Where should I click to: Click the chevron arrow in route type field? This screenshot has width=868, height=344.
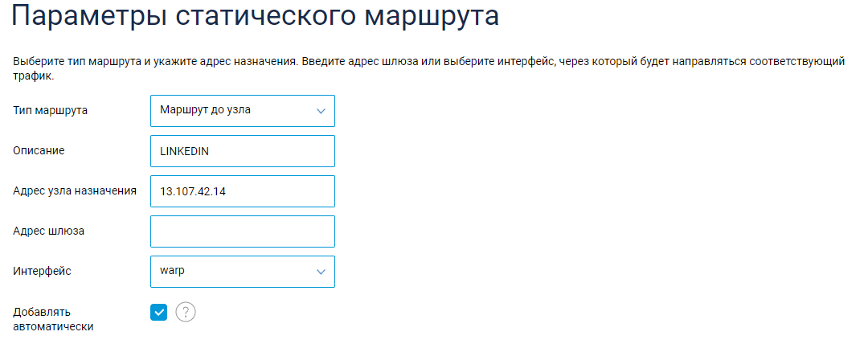click(321, 111)
